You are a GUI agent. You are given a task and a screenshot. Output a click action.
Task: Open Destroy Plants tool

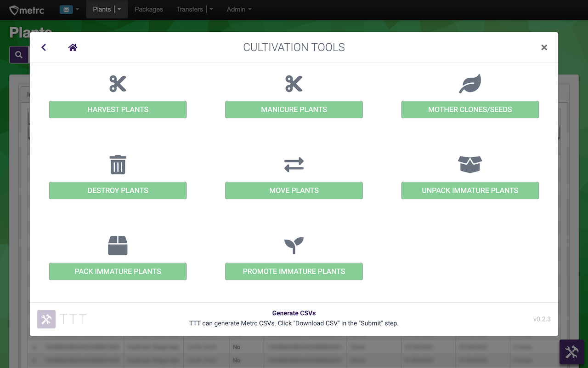tap(118, 190)
